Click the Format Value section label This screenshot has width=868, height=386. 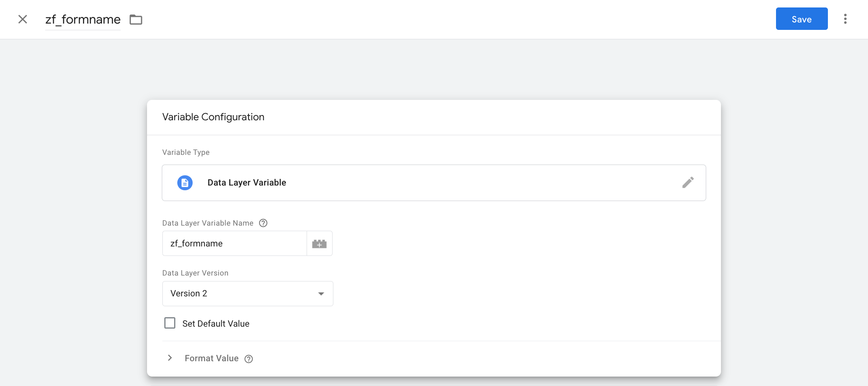(211, 358)
